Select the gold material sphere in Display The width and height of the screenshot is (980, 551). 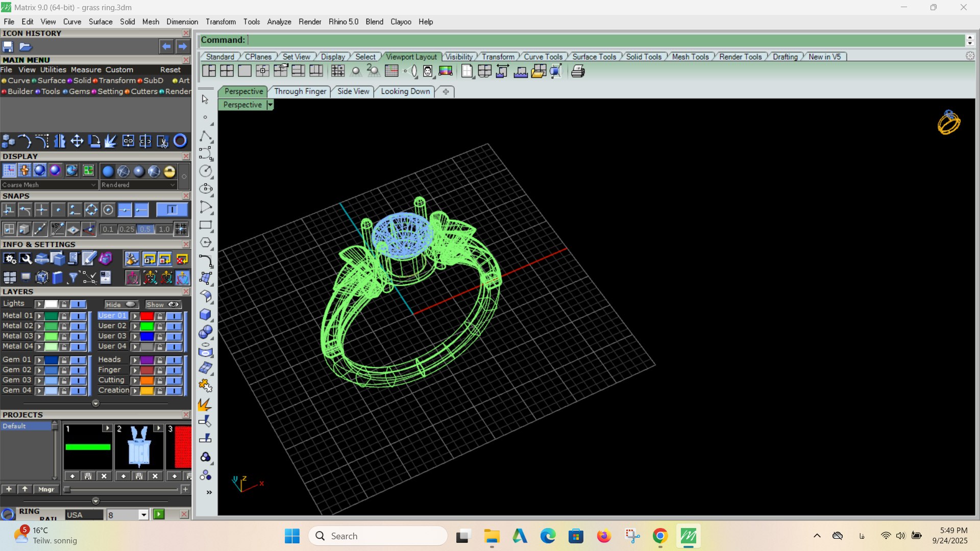[169, 171]
